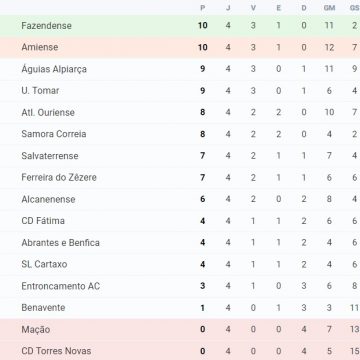Viewport: 360px width, 360px height.
Task: Open Ferreira do Zêzere team entry
Action: tap(59, 177)
